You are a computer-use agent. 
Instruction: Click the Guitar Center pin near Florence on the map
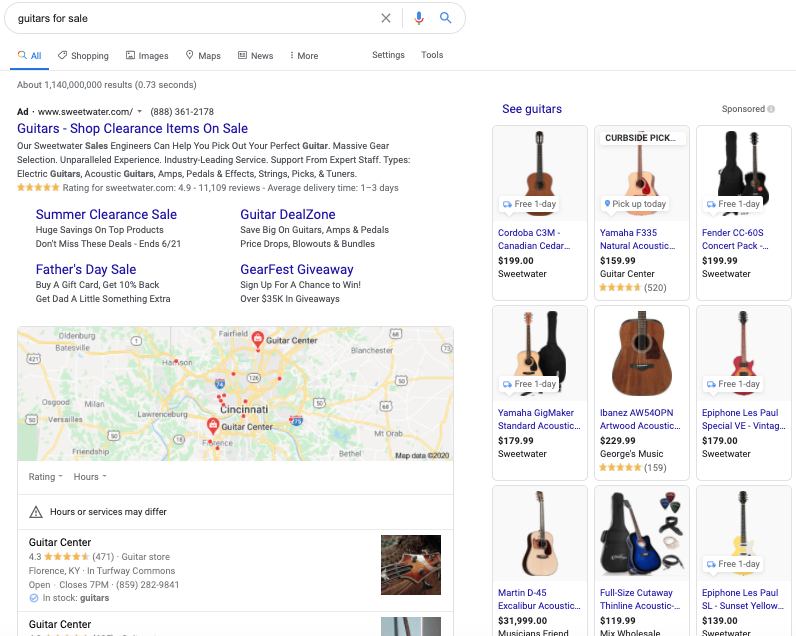tap(213, 425)
